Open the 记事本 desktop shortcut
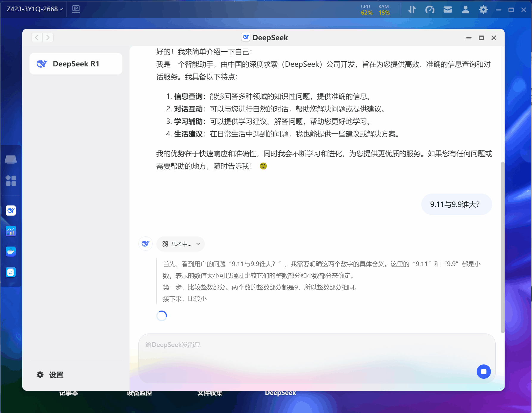 click(x=69, y=393)
